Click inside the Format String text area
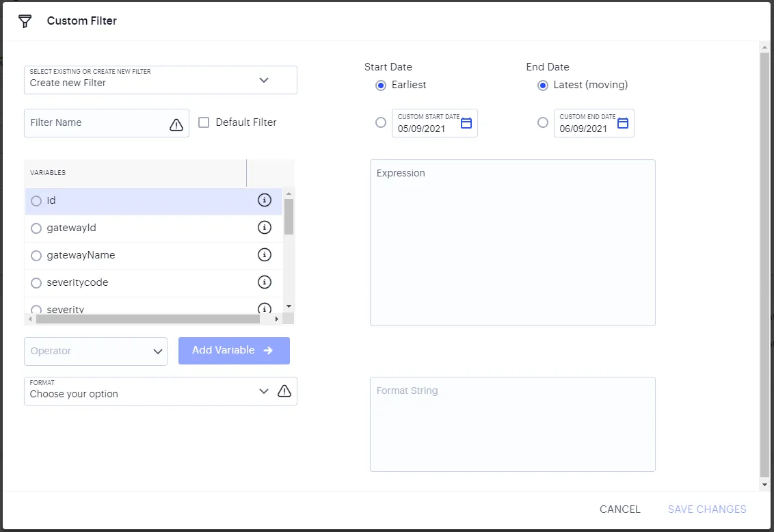 512,425
